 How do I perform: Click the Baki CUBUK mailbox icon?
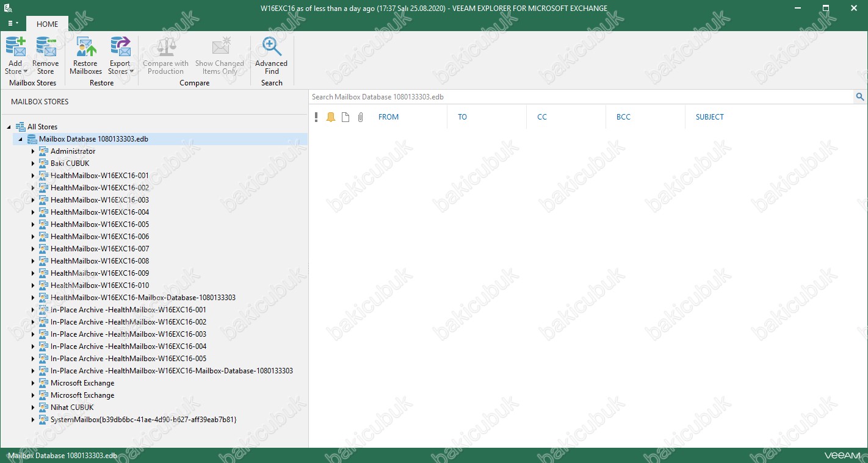click(43, 163)
